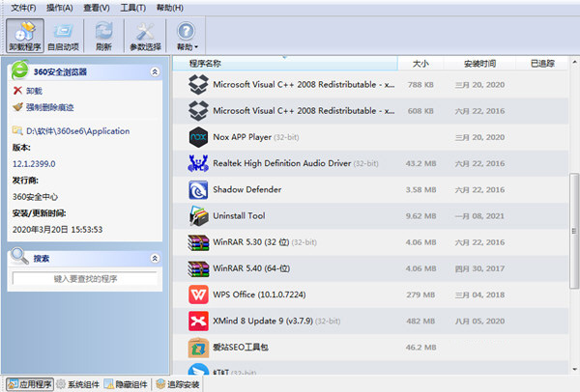Screen dimensions: 580x392
Task: Click the Realtek Audio Driver icon
Action: click(197, 163)
